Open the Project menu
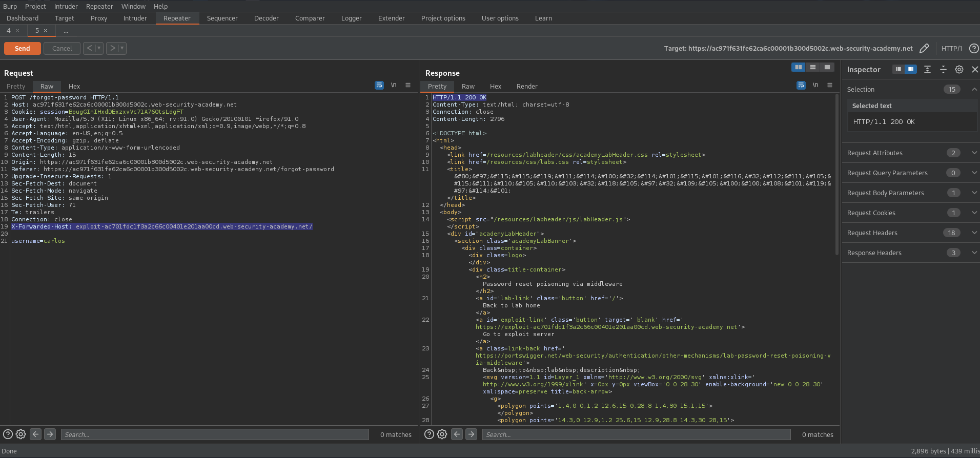The image size is (980, 458). 35,6
